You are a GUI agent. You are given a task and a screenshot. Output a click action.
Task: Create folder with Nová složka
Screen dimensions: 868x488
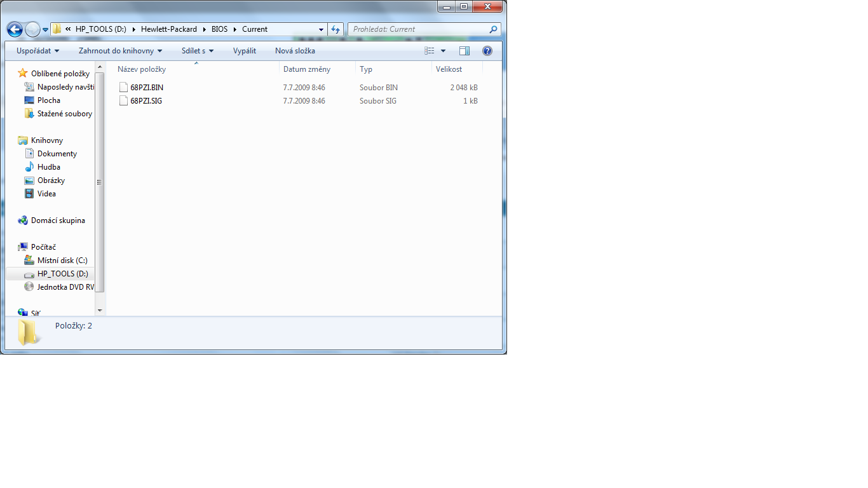pos(295,51)
